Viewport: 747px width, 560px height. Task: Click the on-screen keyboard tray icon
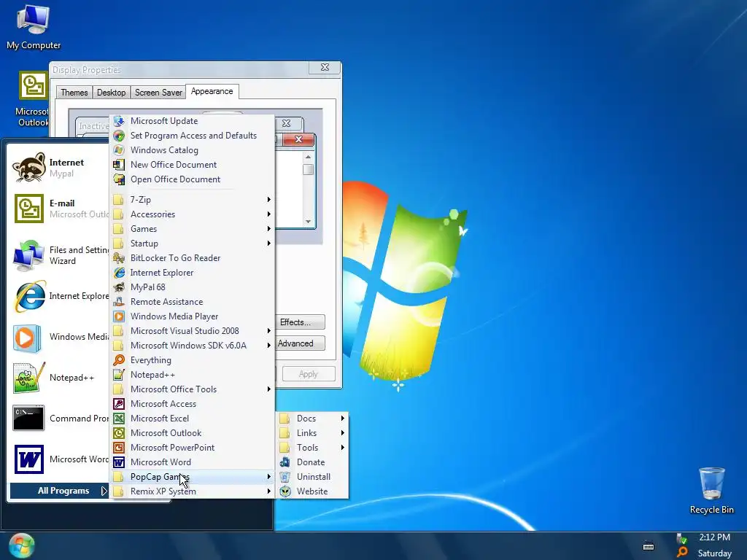point(649,546)
